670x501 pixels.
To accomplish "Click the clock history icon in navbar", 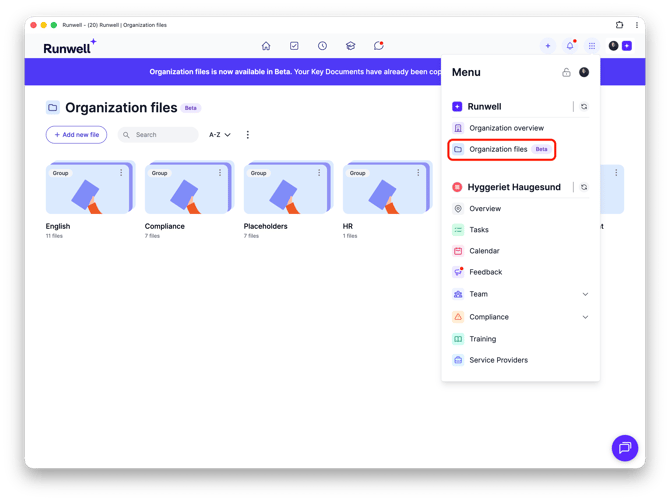I will tap(322, 46).
